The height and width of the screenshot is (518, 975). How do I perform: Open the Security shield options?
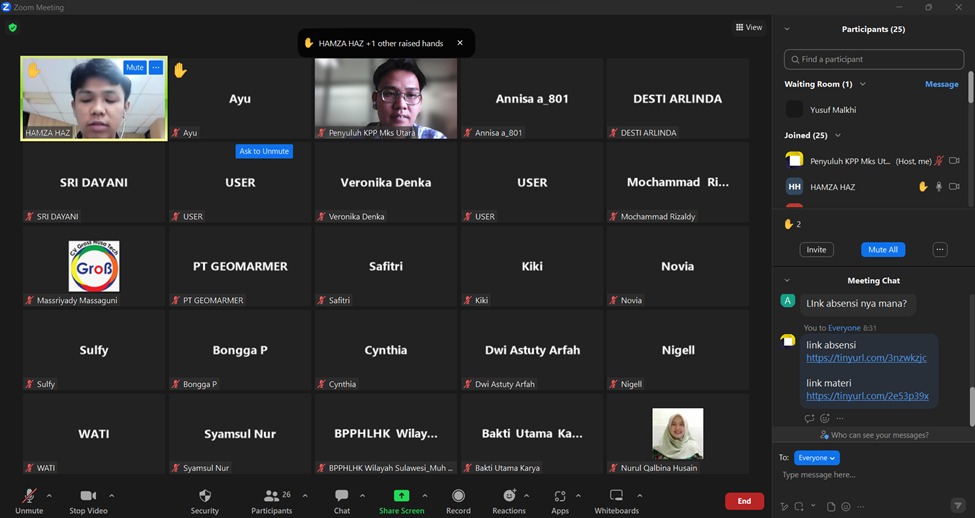click(x=205, y=496)
